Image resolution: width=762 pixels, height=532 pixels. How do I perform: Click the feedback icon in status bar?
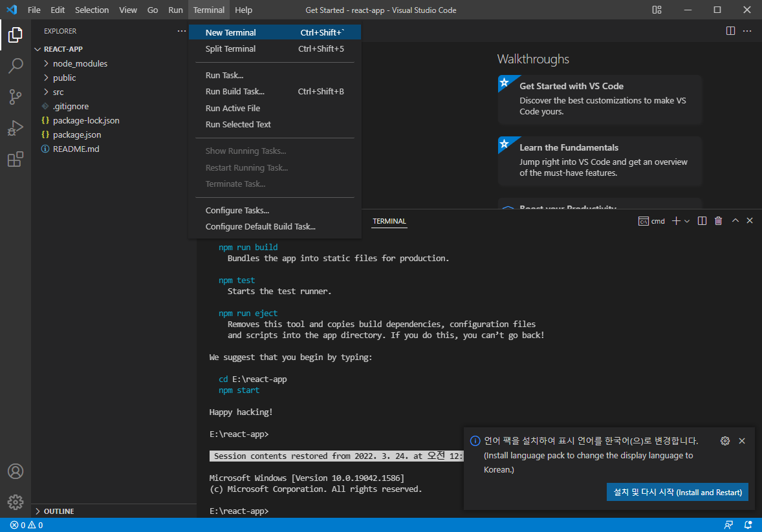point(728,525)
